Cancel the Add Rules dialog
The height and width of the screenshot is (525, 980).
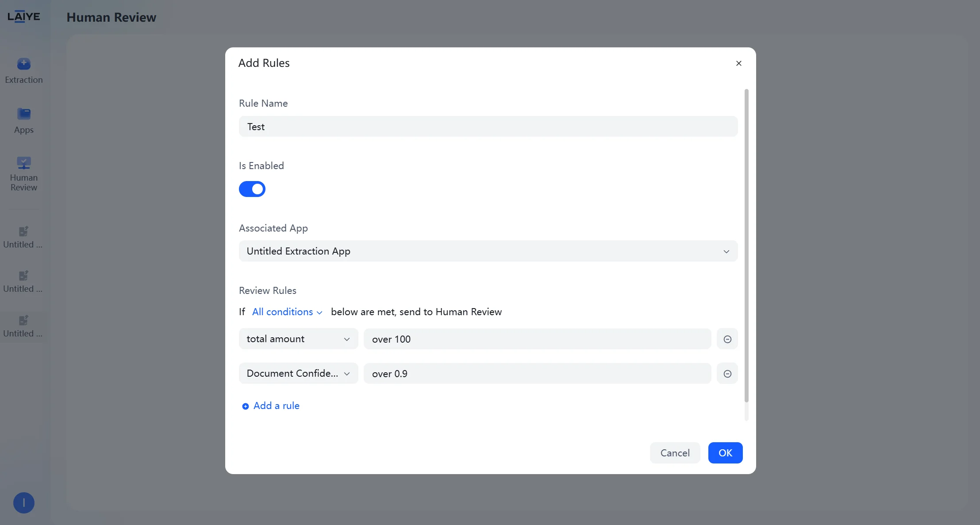[675, 453]
